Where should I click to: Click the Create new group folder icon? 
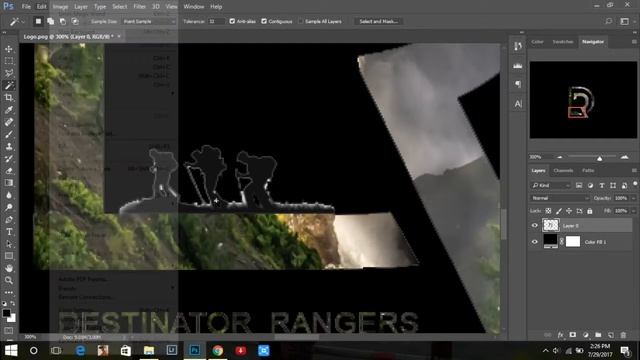point(598,335)
